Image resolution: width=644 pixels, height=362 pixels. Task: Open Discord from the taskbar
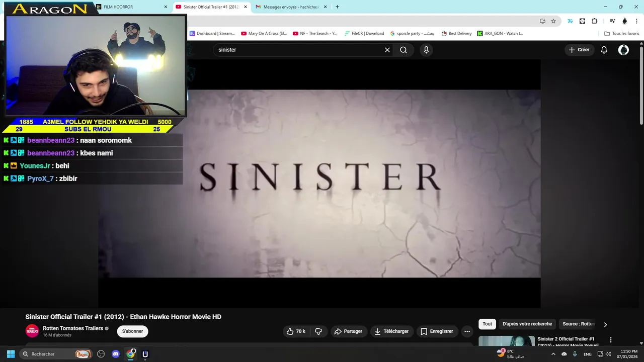point(116,354)
